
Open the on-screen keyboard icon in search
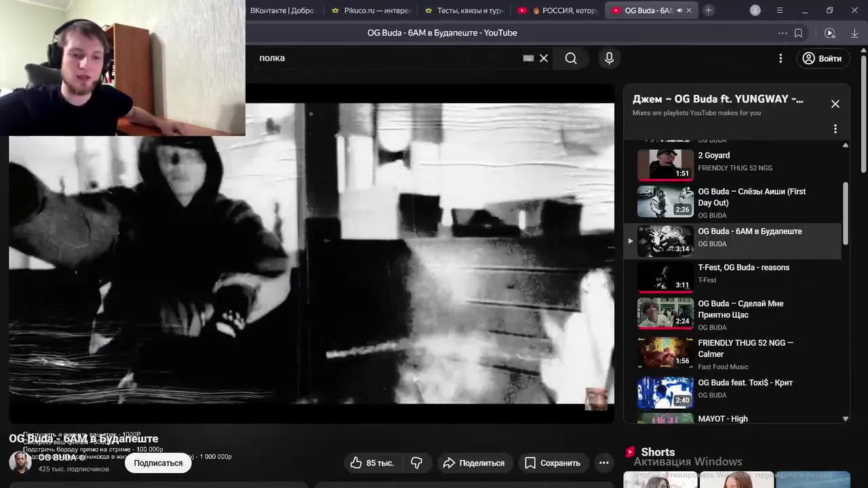[528, 58]
